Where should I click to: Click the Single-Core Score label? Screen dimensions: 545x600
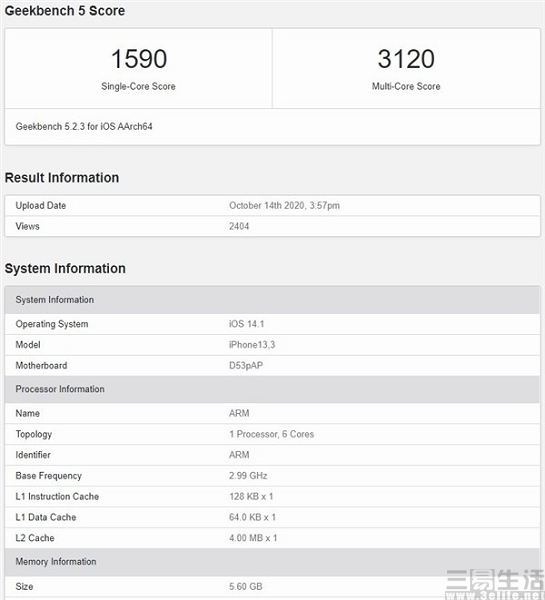(138, 86)
